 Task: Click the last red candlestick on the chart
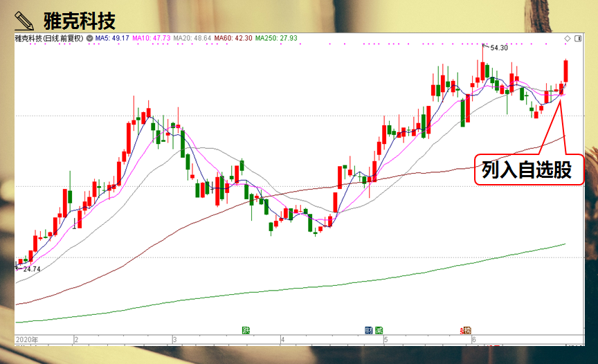[x=566, y=71]
